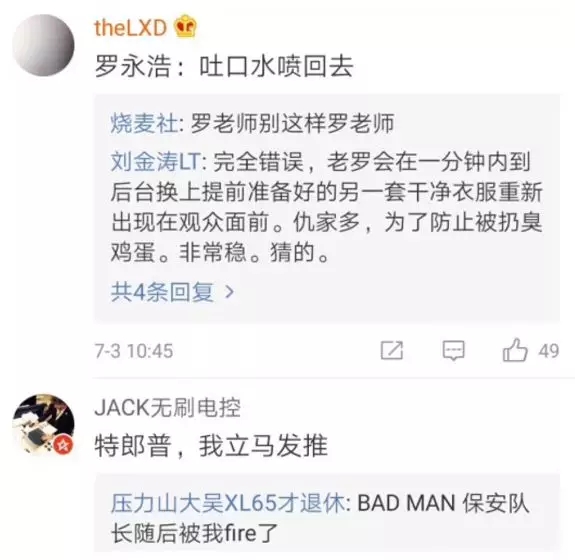The height and width of the screenshot is (560, 575).
Task: Tap the comment reply icon beside the like count
Action: (x=454, y=350)
